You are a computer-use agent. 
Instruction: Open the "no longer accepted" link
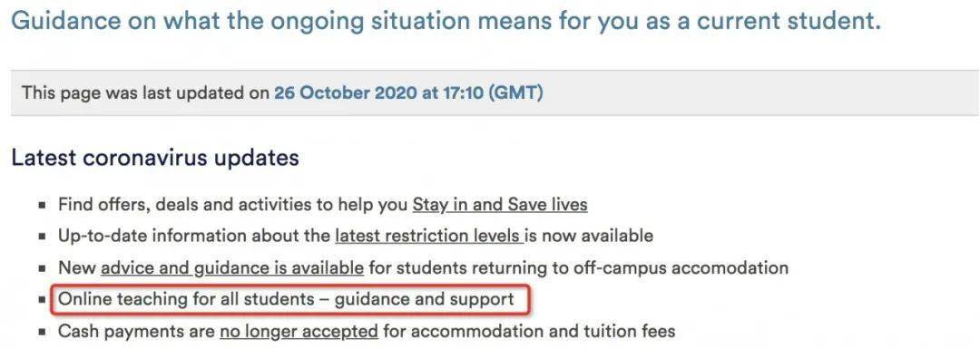tap(299, 330)
